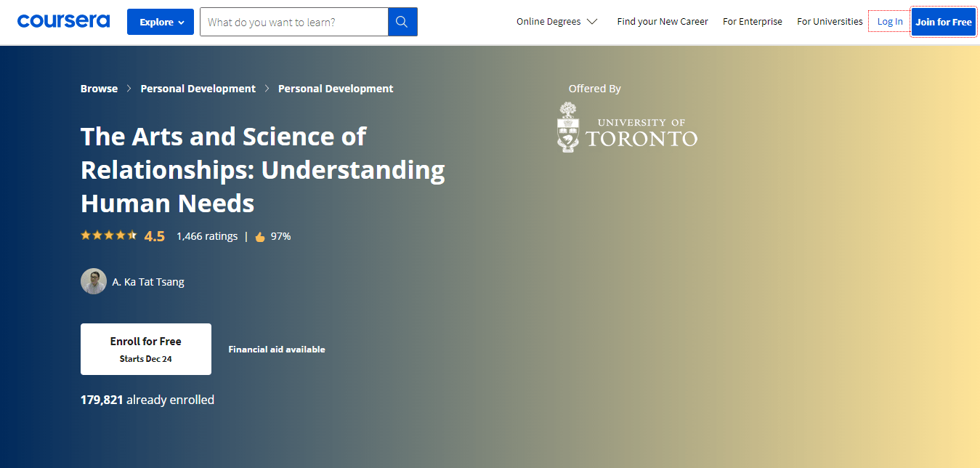Click the magnifying glass search button
Image resolution: width=980 pixels, height=468 pixels.
point(402,22)
